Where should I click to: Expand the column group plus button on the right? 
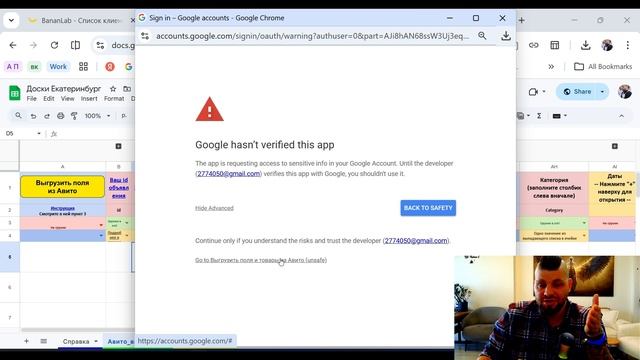tap(615, 146)
